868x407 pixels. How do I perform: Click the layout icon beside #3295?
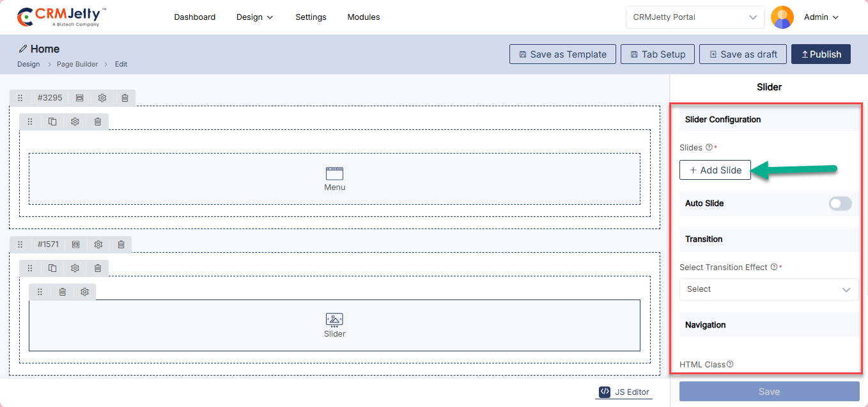click(79, 98)
